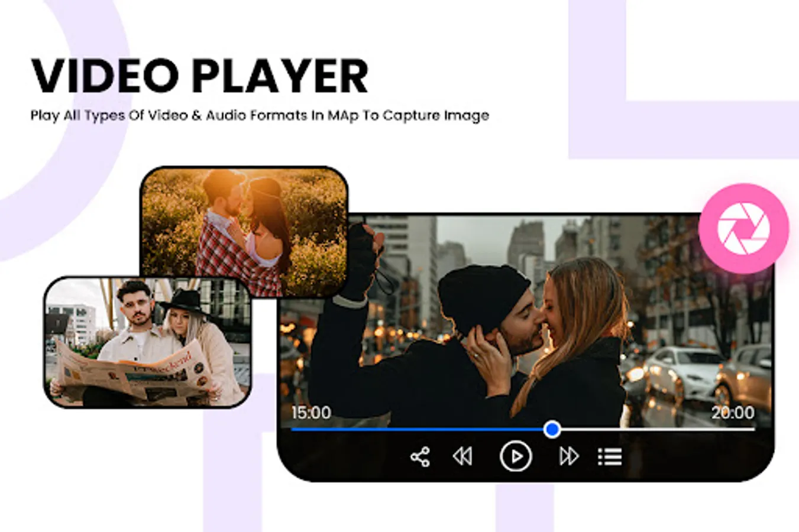Screen dimensions: 799x532
Task: Rewind the video with the double-left arrow
Action: (462, 456)
